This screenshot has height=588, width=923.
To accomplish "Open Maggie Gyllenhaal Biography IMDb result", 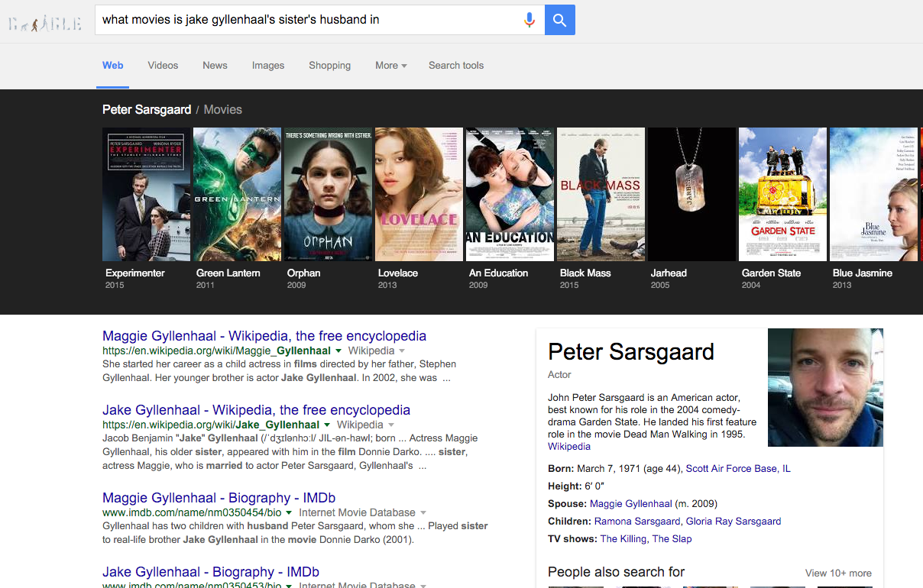I will pyautogui.click(x=219, y=498).
